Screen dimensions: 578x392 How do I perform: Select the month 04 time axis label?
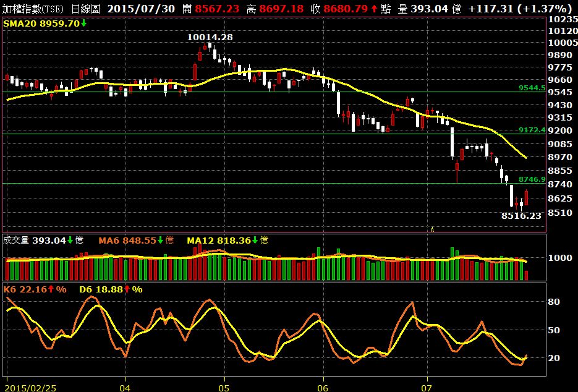click(125, 388)
